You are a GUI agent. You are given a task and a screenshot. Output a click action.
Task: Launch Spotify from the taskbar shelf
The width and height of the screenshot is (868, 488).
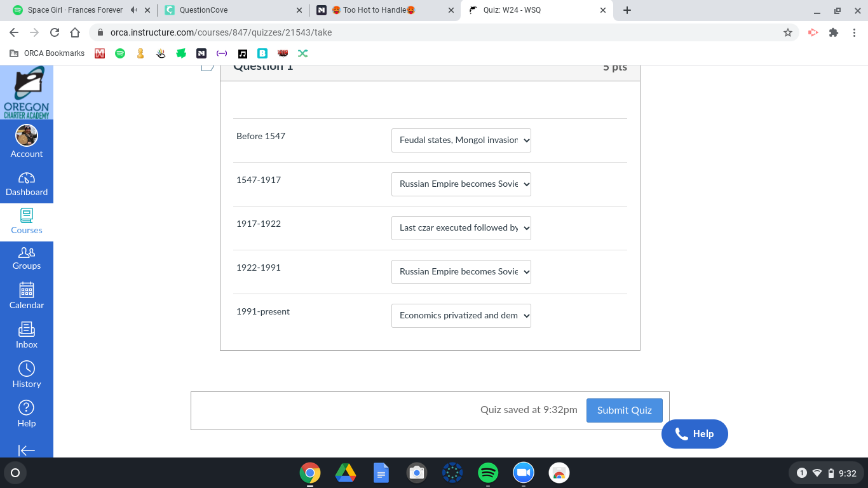pyautogui.click(x=488, y=473)
